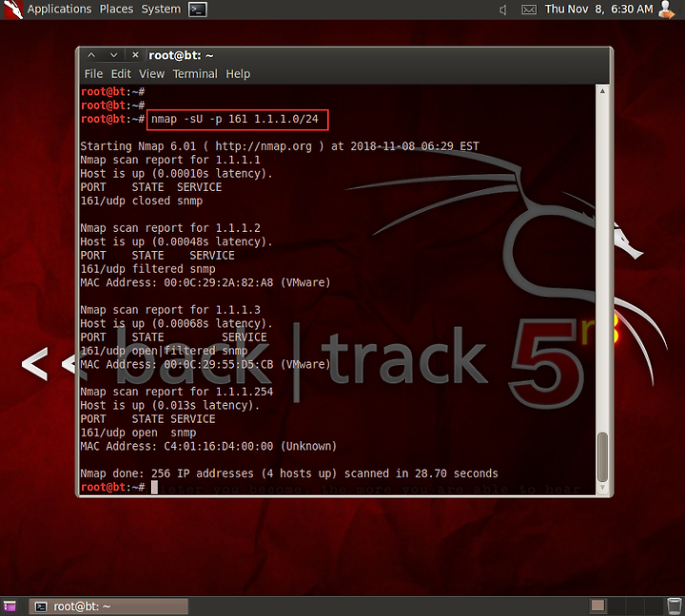The image size is (685, 616).
Task: Open the terminal View menu
Action: click(x=151, y=74)
